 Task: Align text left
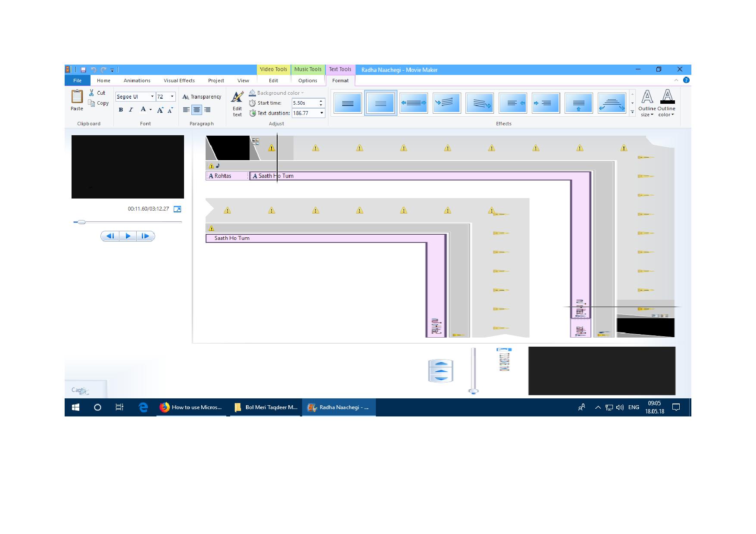point(186,110)
